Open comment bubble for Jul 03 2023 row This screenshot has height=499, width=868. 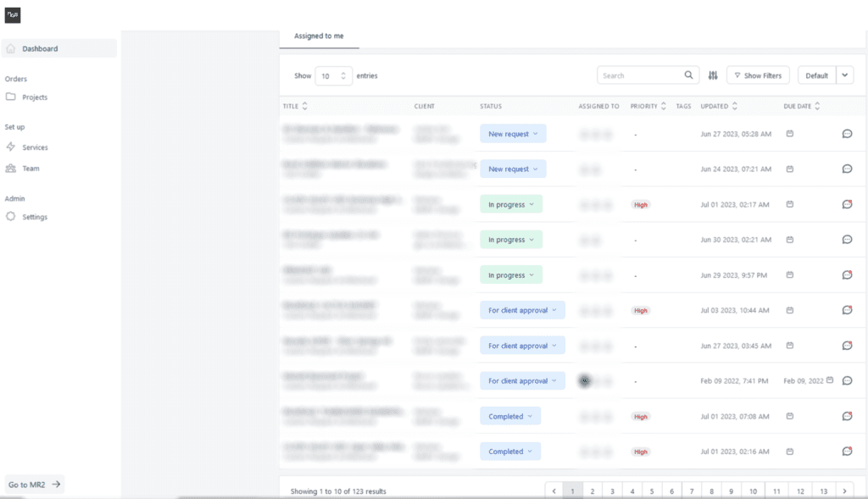(846, 310)
